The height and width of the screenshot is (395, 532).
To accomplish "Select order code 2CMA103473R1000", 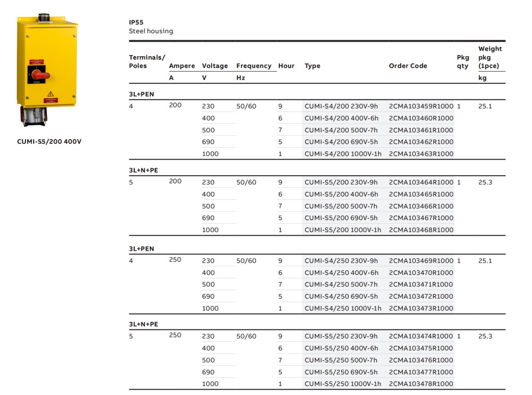I will [421, 308].
